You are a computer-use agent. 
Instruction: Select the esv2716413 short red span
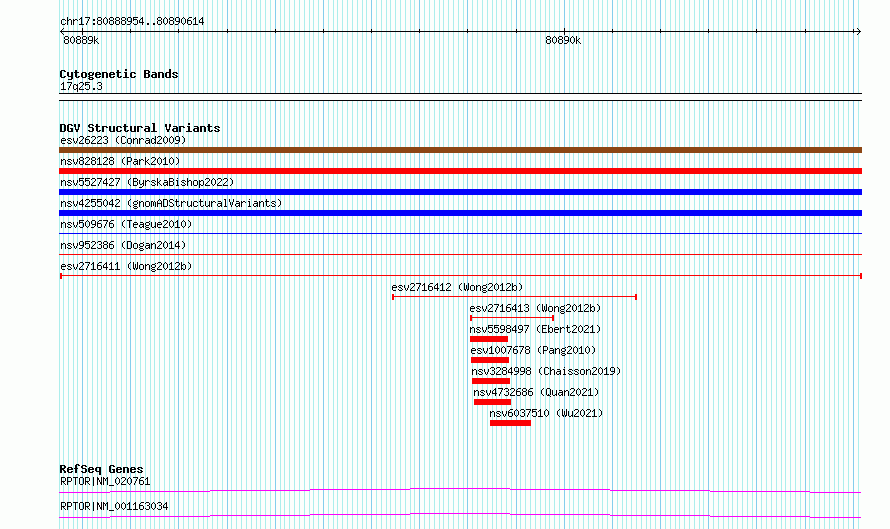(x=512, y=318)
